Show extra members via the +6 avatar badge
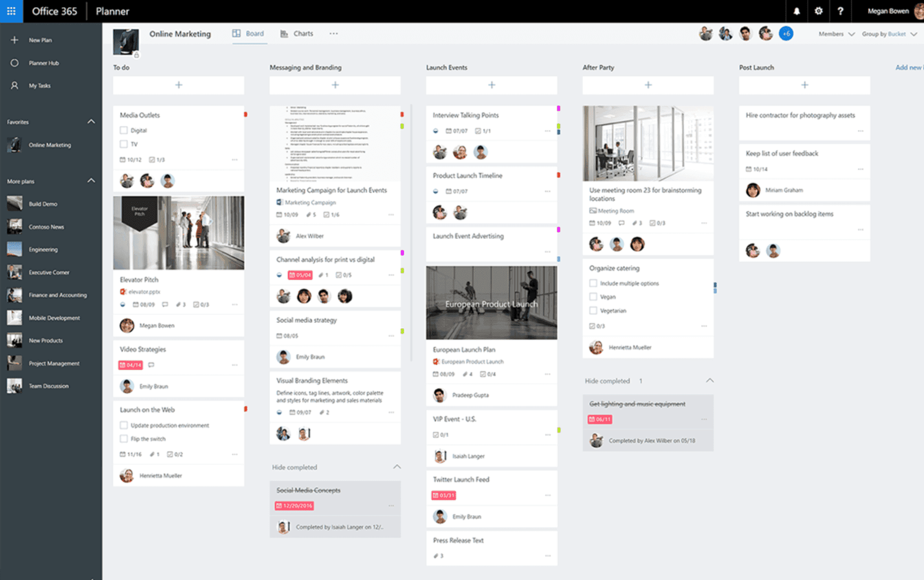The image size is (924, 580). [x=786, y=33]
